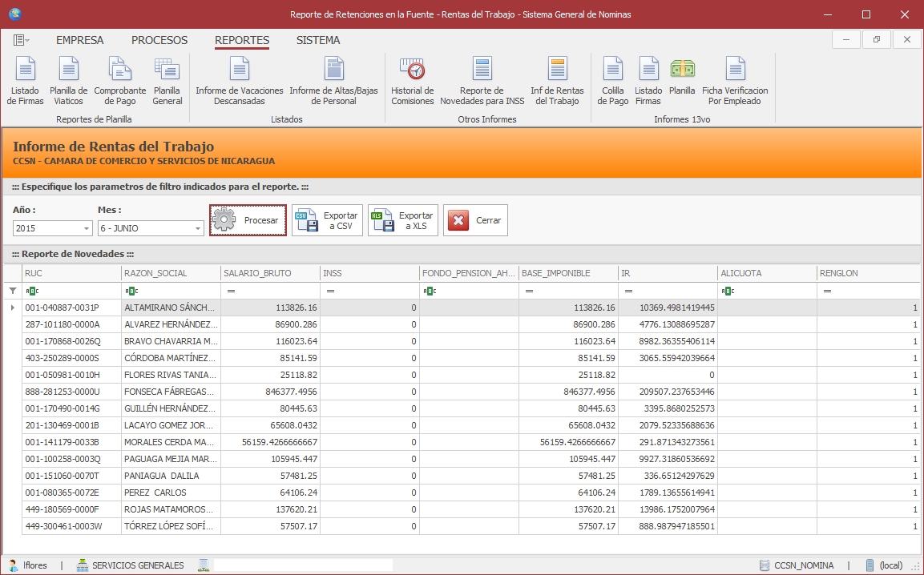Click the Cerrar button

[475, 220]
